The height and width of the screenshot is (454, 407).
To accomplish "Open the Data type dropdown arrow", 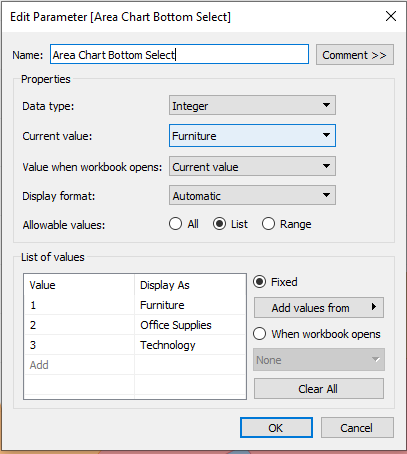I will (326, 105).
